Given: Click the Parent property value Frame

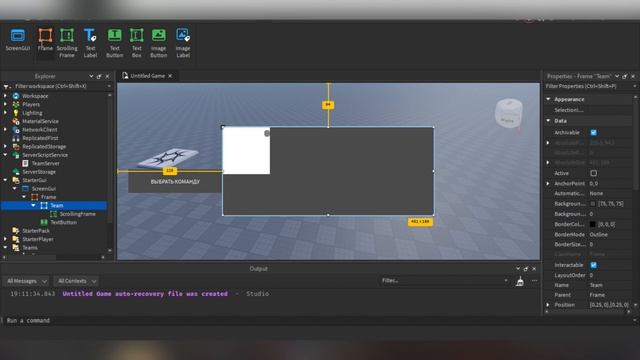Looking at the screenshot, I should point(597,295).
